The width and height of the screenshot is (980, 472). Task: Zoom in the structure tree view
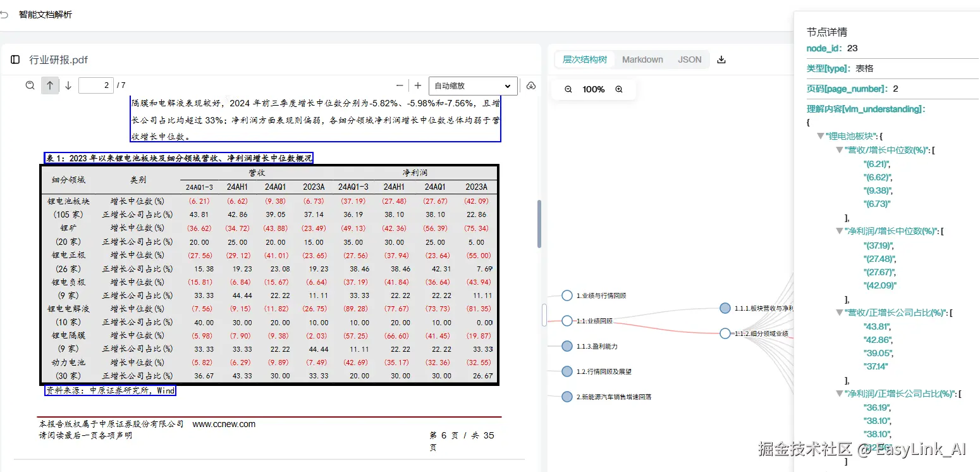[619, 89]
